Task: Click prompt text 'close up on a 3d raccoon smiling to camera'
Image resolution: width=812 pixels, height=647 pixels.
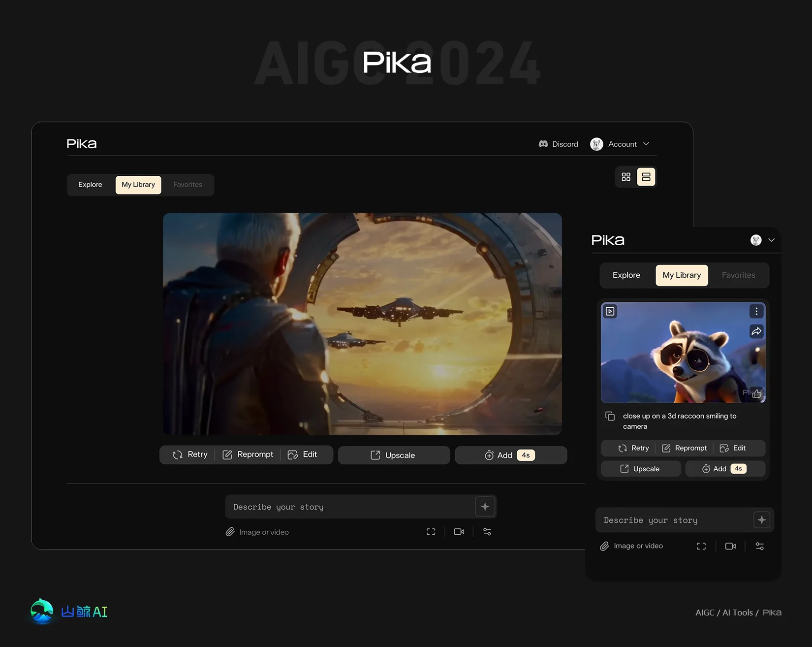Action: [x=680, y=421]
